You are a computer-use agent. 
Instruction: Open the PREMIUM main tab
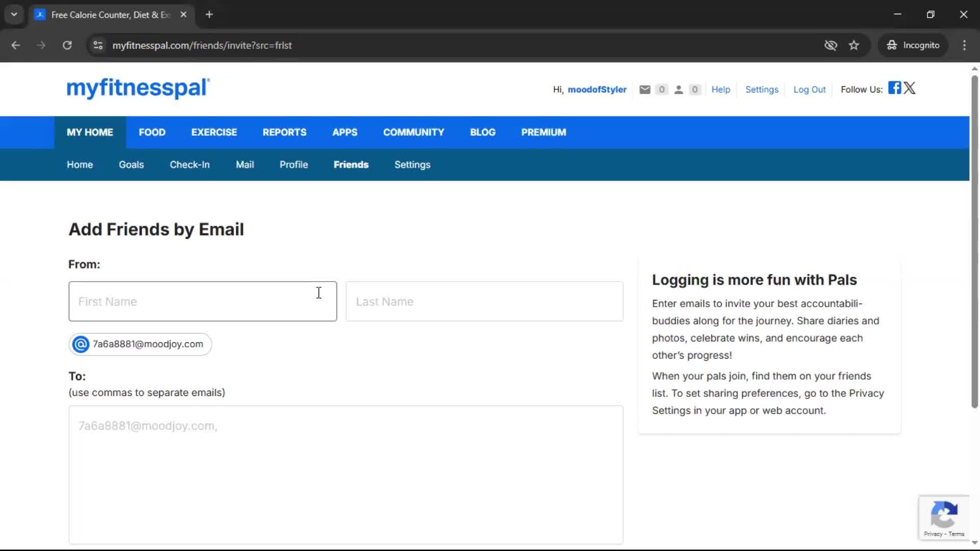click(544, 133)
